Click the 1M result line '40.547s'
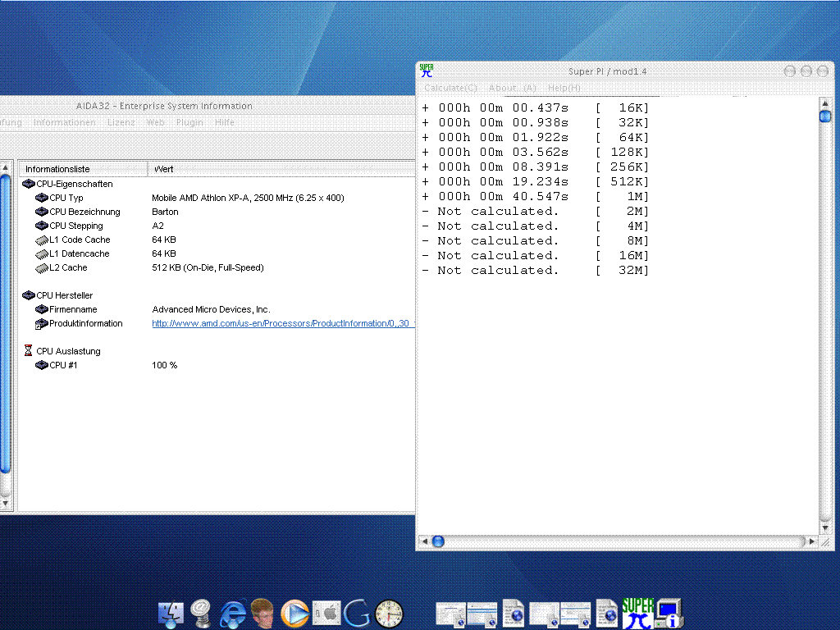Viewport: 840px width, 630px height. 535,197
